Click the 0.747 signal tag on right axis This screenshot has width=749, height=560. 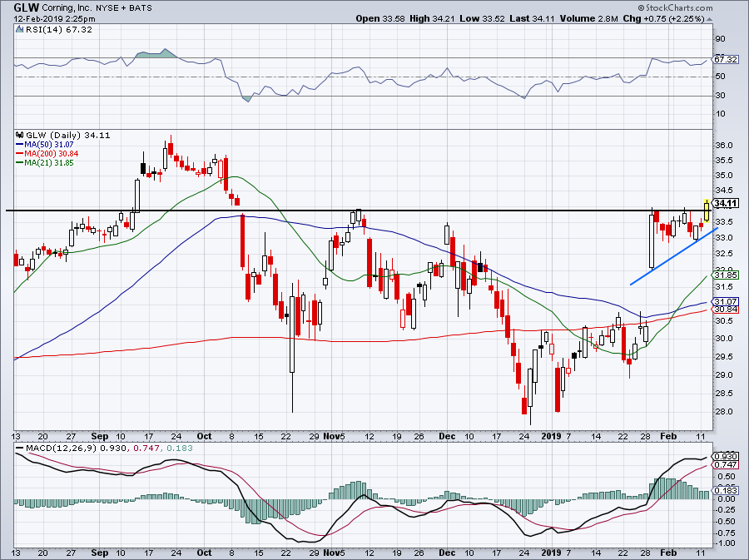pos(726,465)
